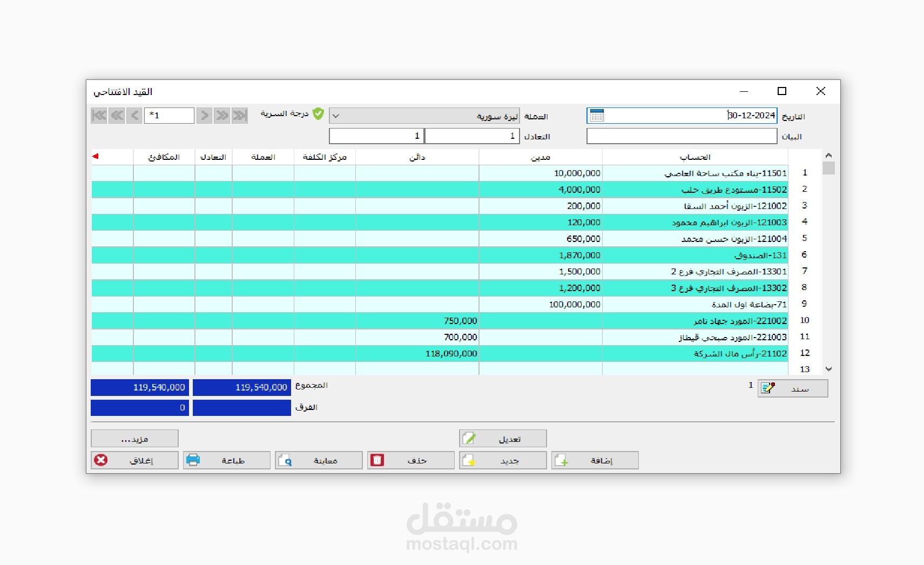Click the zero difference field beside الفرق
This screenshot has height=565, width=924.
pos(140,408)
